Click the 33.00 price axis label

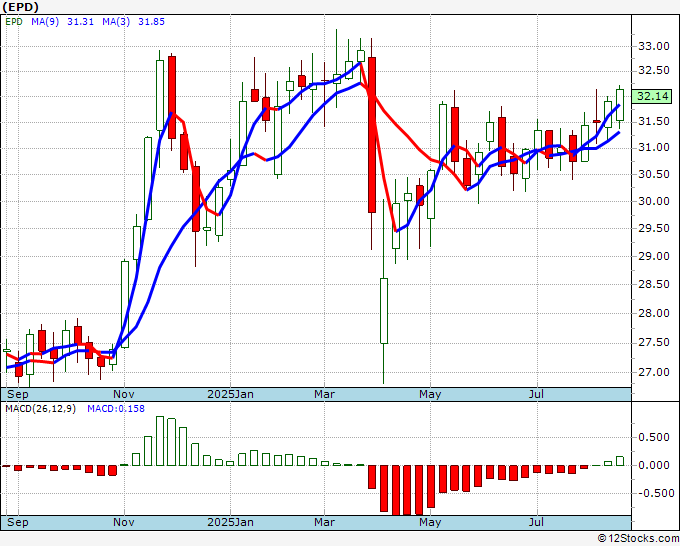[x=654, y=46]
